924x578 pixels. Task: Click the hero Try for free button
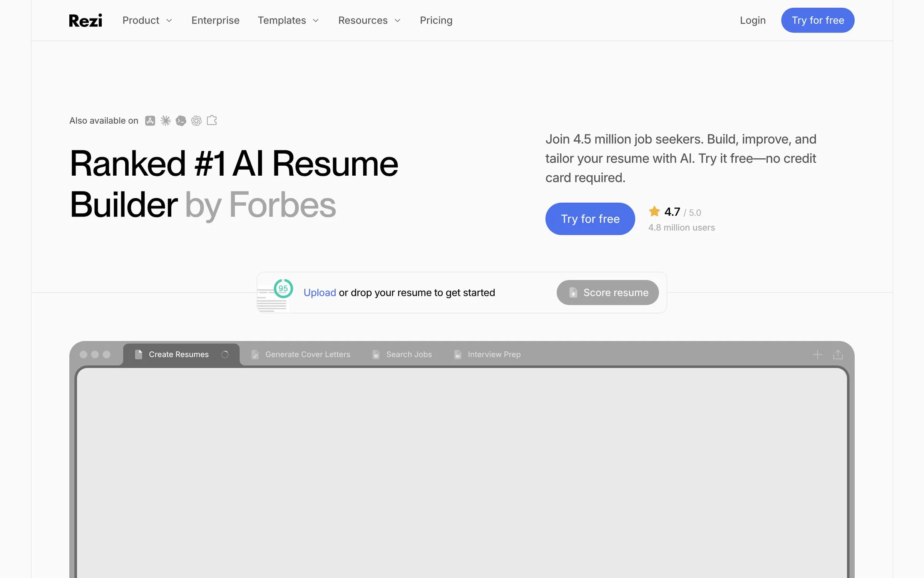590,219
